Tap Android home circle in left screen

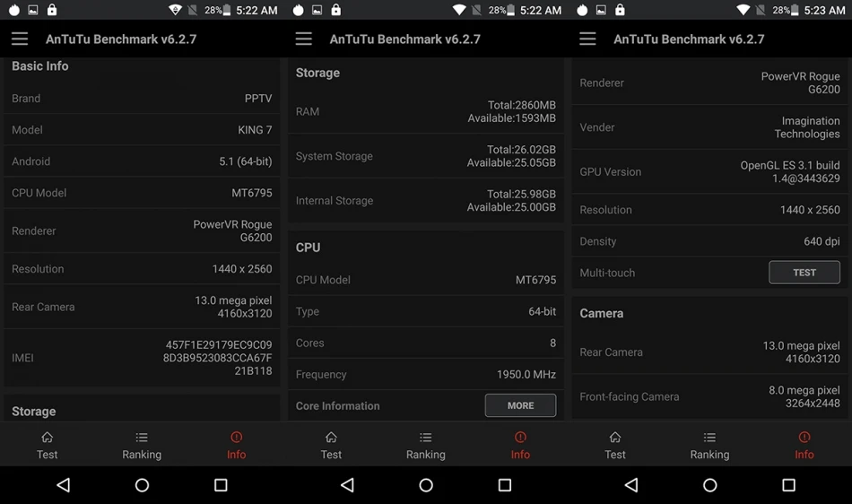pos(142,485)
